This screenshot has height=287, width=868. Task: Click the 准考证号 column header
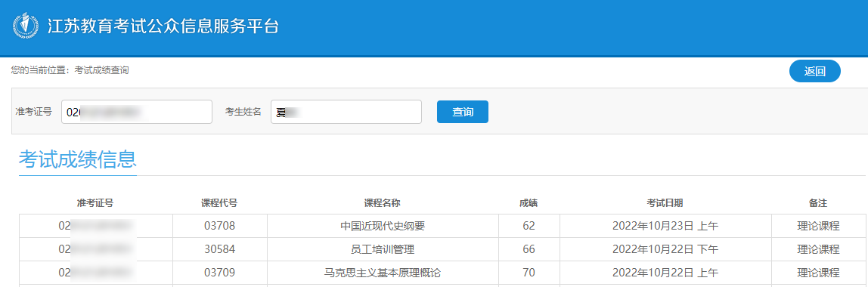click(x=95, y=203)
